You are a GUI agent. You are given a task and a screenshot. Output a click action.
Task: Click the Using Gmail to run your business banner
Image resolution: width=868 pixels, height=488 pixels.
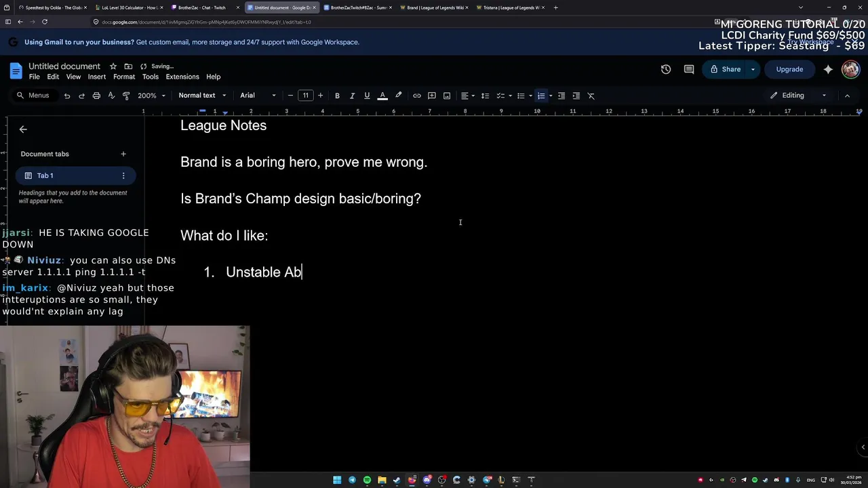coord(192,42)
